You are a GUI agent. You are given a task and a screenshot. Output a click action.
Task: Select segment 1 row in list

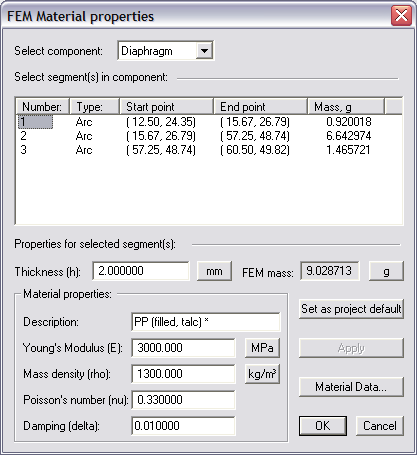pos(209,122)
